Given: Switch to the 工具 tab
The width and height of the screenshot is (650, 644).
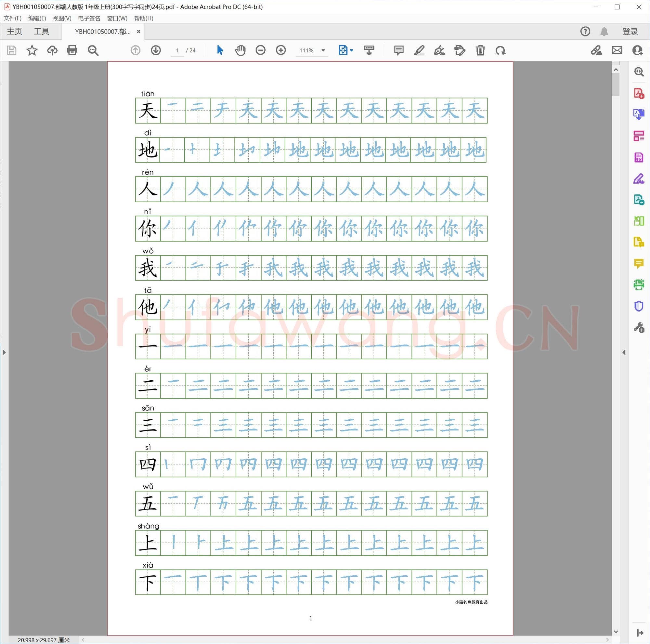Looking at the screenshot, I should (41, 32).
